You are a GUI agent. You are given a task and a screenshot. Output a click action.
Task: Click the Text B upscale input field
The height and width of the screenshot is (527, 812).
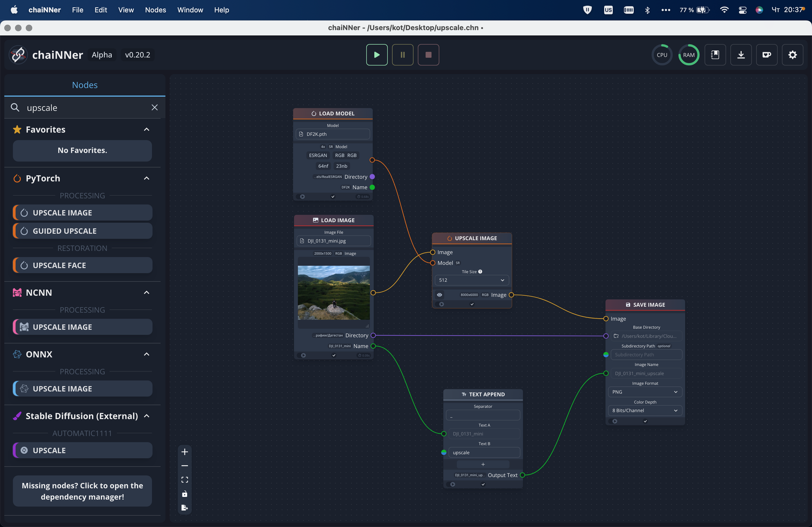[484, 452]
